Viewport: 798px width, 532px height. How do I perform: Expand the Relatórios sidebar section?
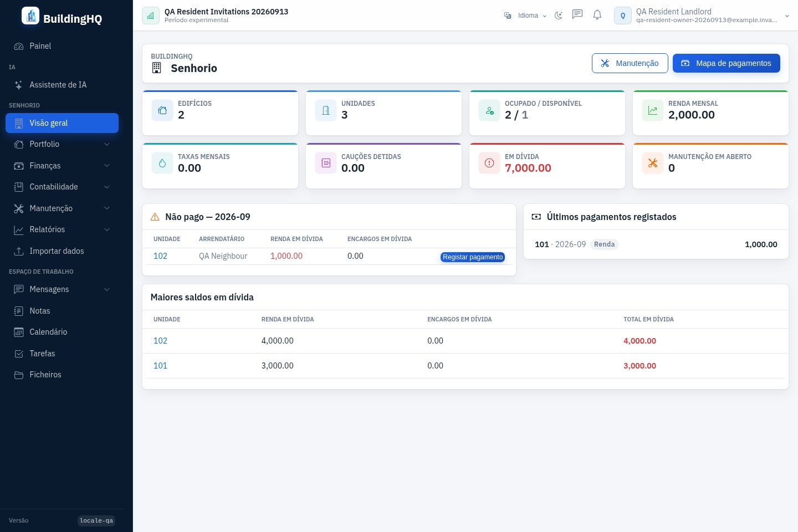click(62, 229)
